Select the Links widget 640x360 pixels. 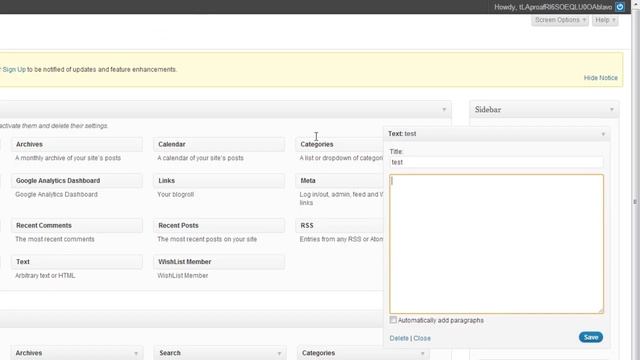219,181
